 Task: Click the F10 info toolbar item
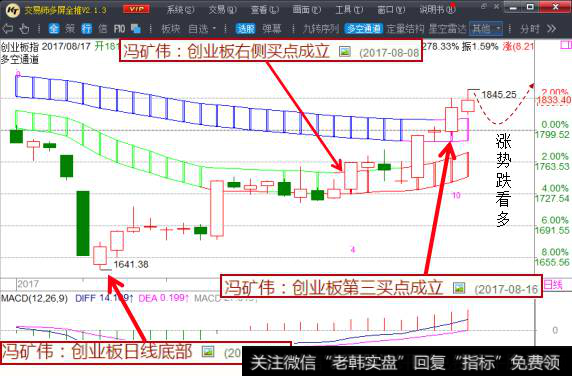pyautogui.click(x=119, y=29)
